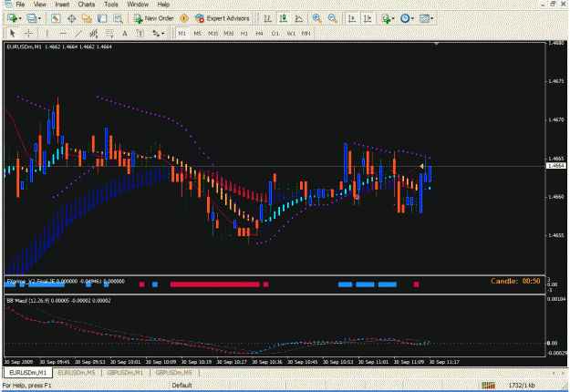570x392 pixels.
Task: Select the Horizontal Line drawing tool
Action: pos(63,34)
